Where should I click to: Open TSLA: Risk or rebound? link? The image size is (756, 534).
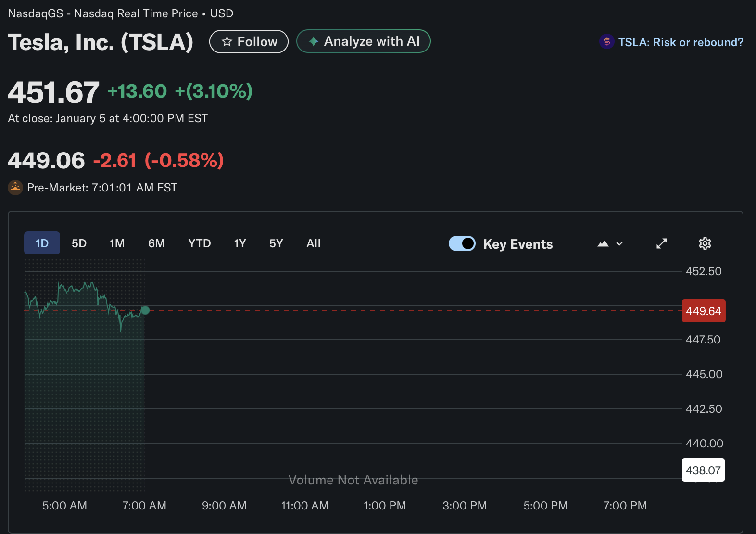[680, 42]
